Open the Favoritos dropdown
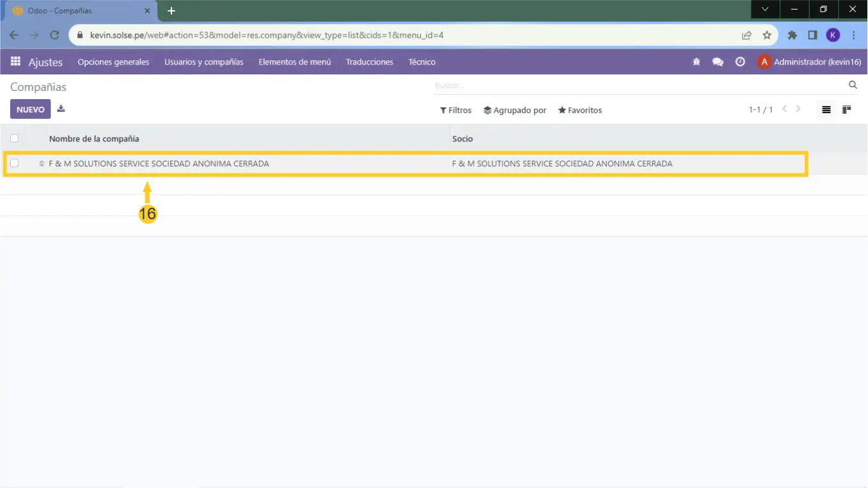Image resolution: width=868 pixels, height=488 pixels. click(580, 110)
